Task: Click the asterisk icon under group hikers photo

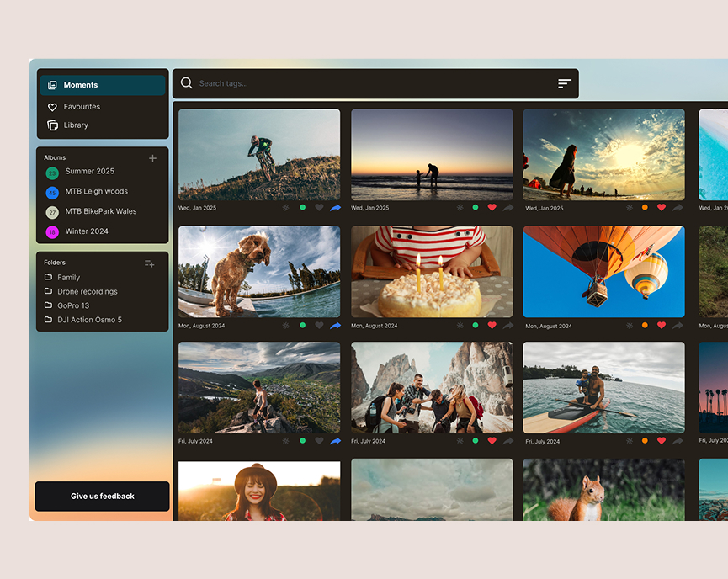Action: click(460, 441)
